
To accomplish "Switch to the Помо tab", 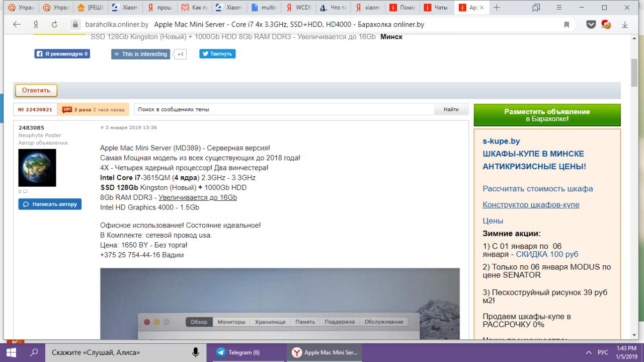I will click(401, 8).
